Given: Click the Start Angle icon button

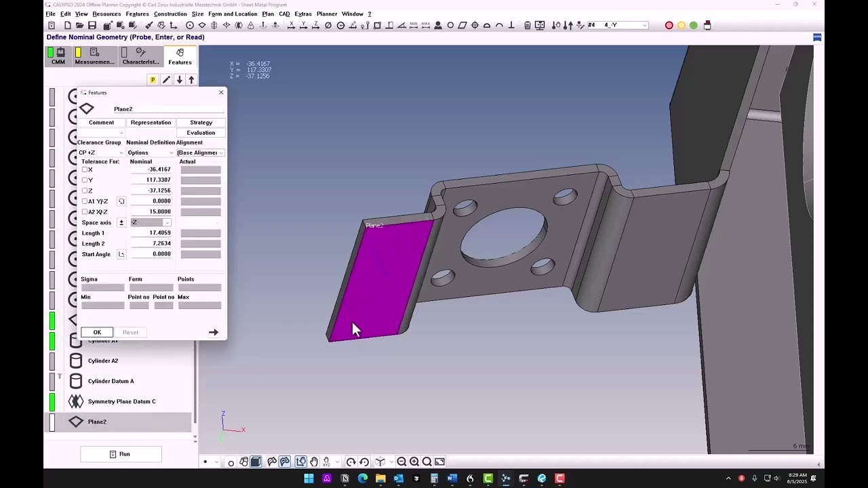Looking at the screenshot, I should pos(121,254).
